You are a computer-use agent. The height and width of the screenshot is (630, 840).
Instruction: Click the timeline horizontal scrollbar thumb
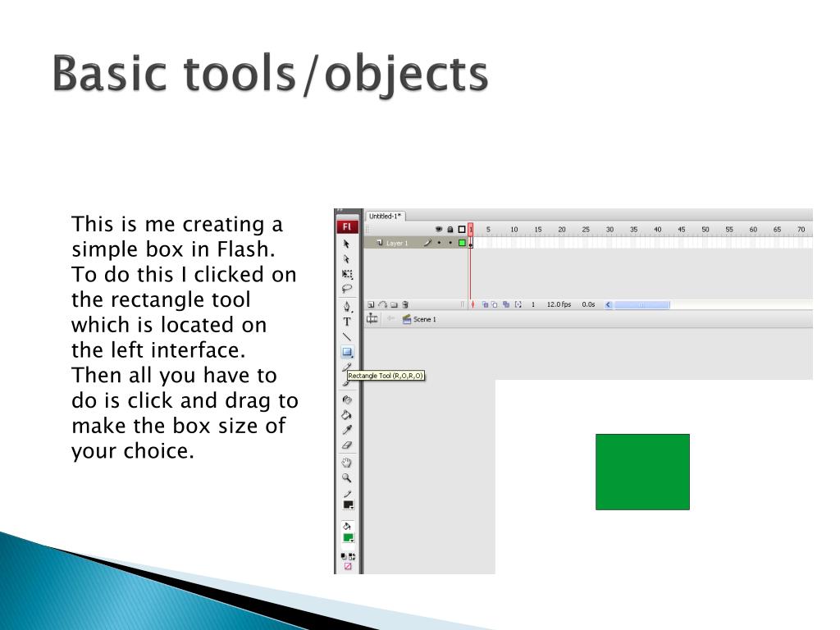(641, 305)
